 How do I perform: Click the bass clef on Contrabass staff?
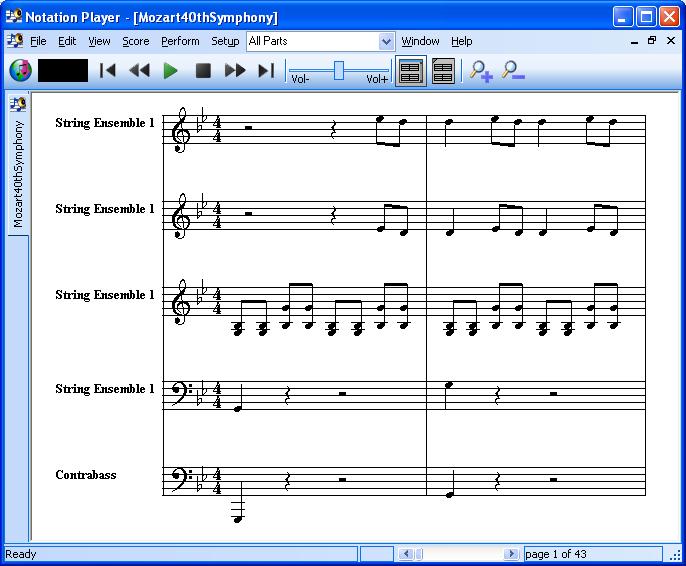click(x=180, y=479)
